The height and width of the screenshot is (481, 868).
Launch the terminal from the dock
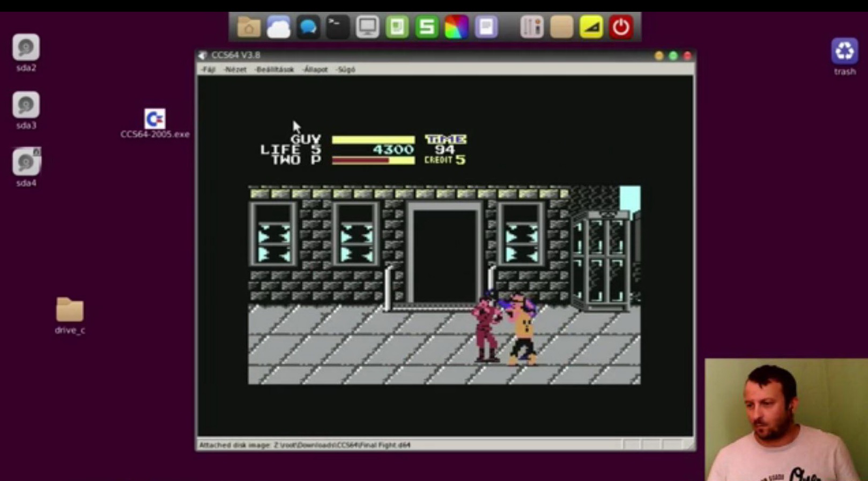(x=338, y=27)
